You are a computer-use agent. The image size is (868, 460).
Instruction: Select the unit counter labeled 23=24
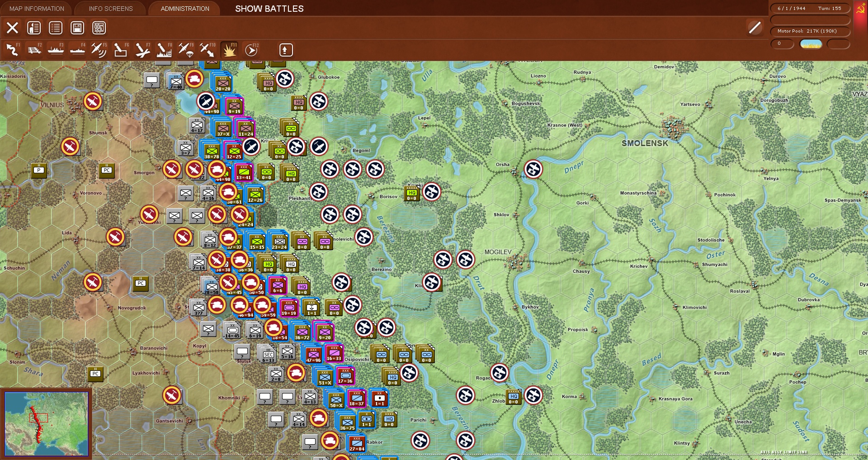pyautogui.click(x=279, y=242)
